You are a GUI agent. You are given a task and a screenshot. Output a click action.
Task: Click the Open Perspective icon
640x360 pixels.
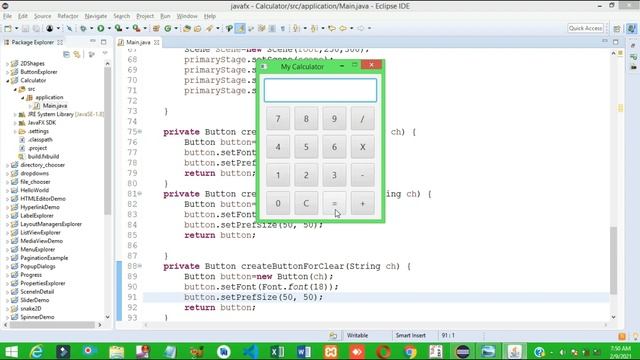point(617,29)
